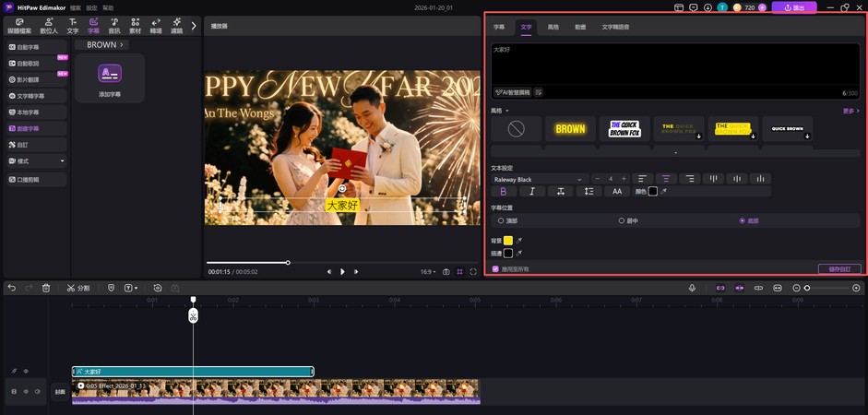The width and height of the screenshot is (868, 415).
Task: Click the 更多 more styles link
Action: point(850,111)
